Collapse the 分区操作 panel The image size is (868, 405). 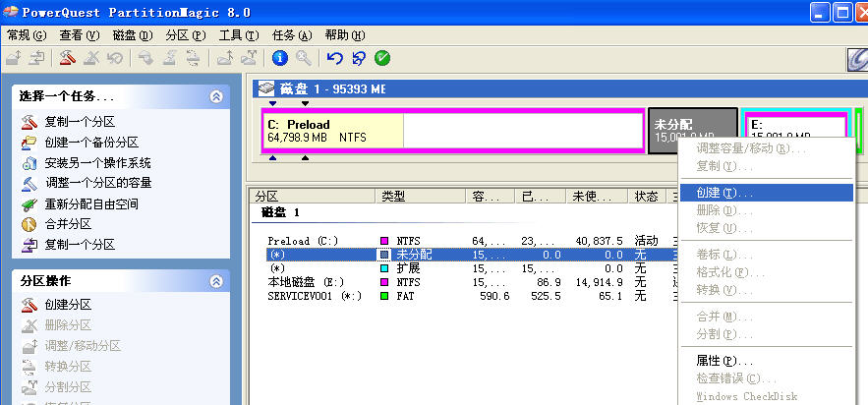(216, 281)
